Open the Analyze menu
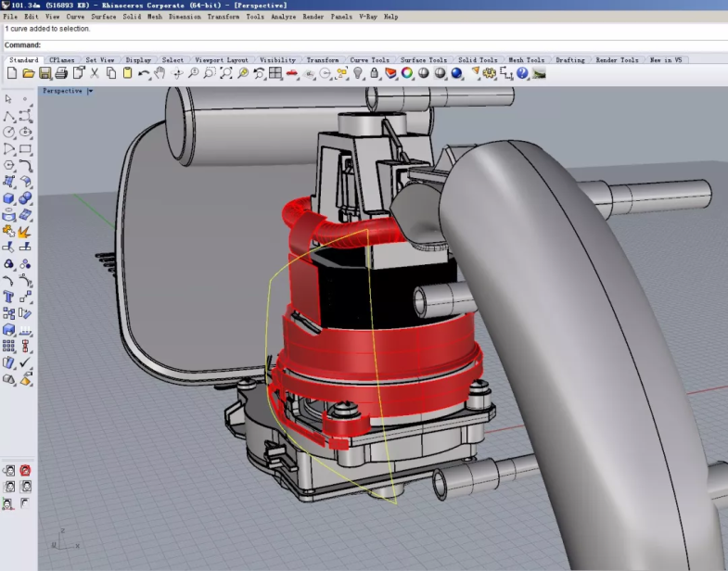Image resolution: width=728 pixels, height=571 pixels. pyautogui.click(x=284, y=17)
